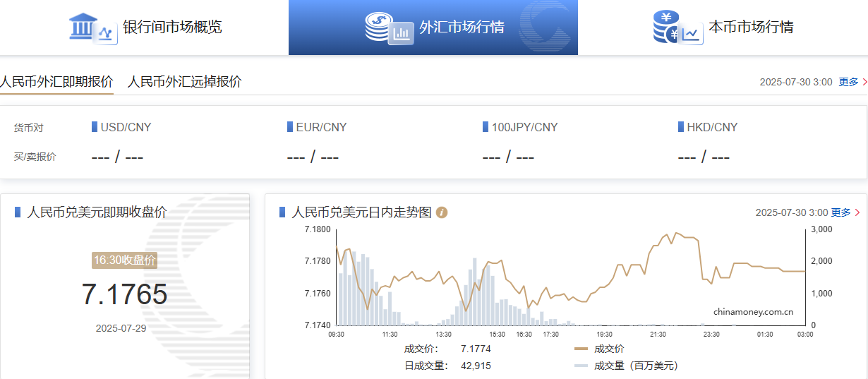This screenshot has width=868, height=379.
Task: Select 人民币外汇即期报价 sub-tab
Action: point(56,82)
